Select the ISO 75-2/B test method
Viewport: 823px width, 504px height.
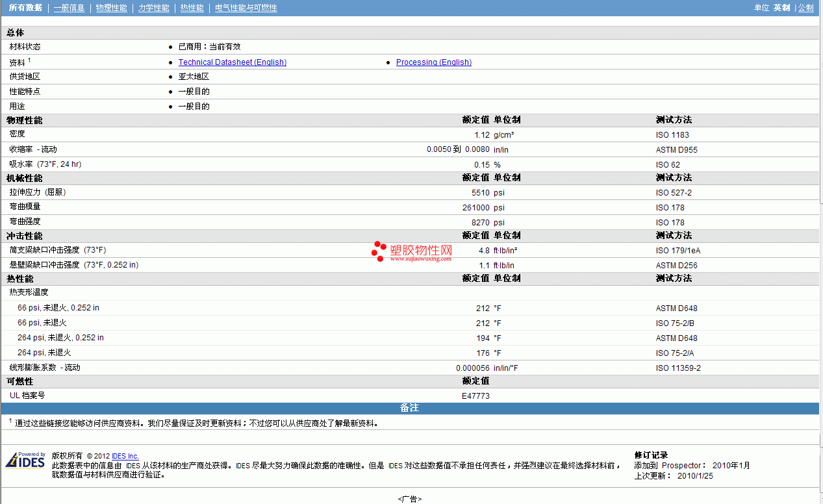pos(676,323)
